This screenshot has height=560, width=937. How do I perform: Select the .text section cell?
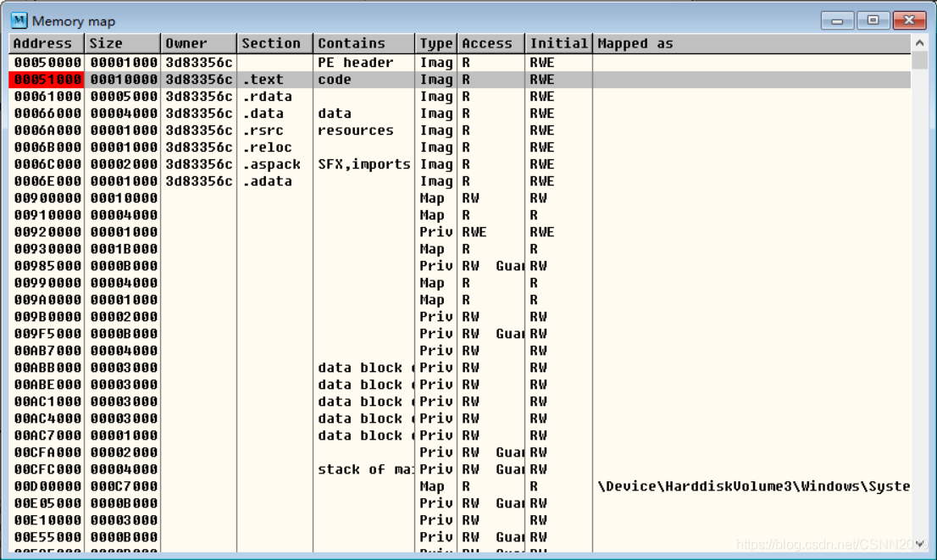tap(274, 80)
